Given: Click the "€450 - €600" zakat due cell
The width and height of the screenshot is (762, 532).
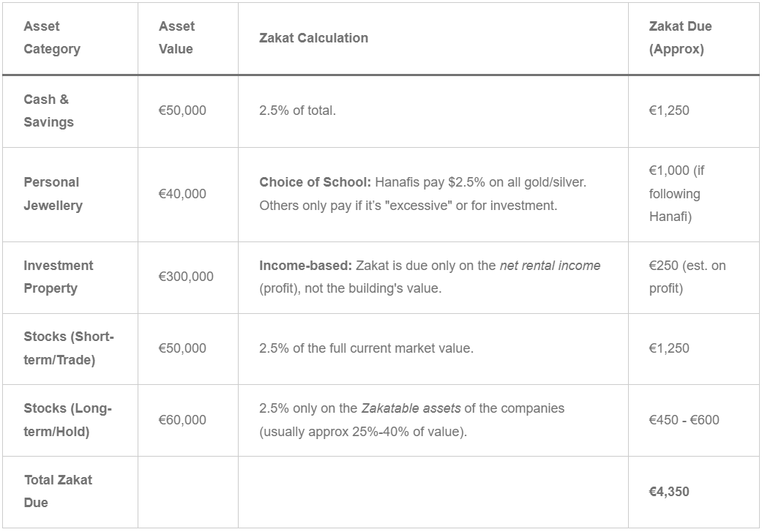Looking at the screenshot, I should pos(684,420).
